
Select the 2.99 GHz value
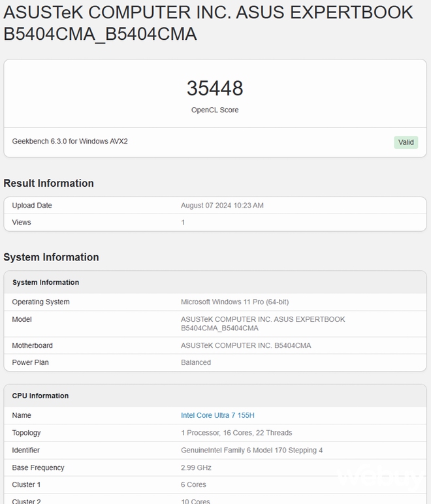pos(196,467)
